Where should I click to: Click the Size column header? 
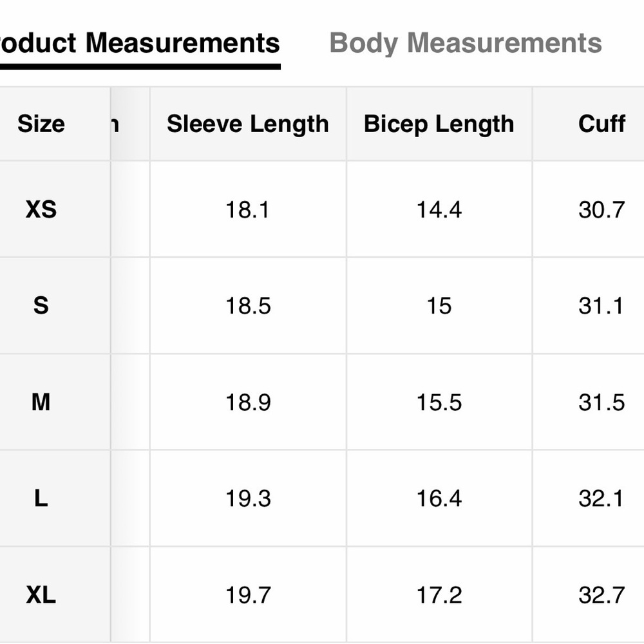(x=41, y=124)
